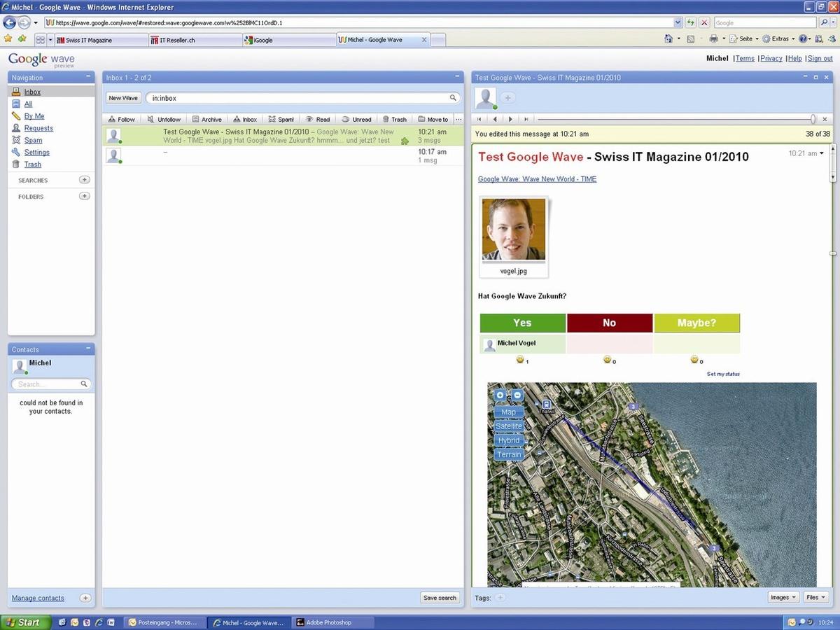Add a folder with the FOLDERS plus
840x630 pixels.
(85, 196)
